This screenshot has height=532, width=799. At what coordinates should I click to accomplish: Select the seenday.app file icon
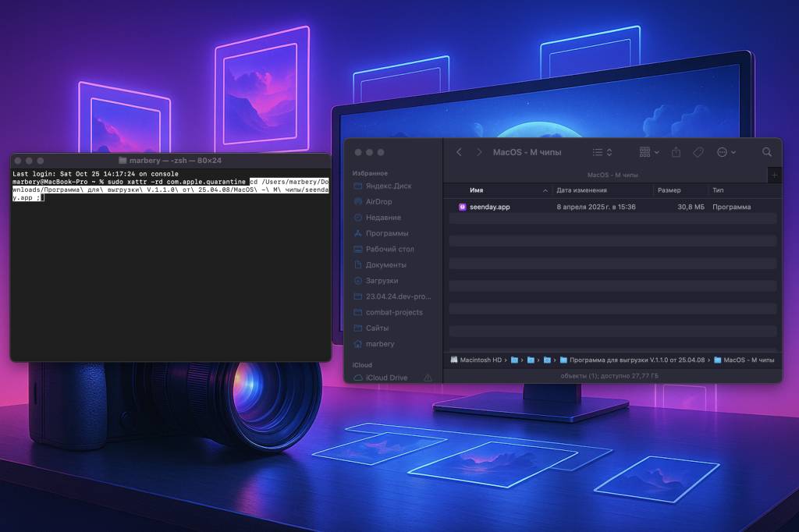point(463,207)
